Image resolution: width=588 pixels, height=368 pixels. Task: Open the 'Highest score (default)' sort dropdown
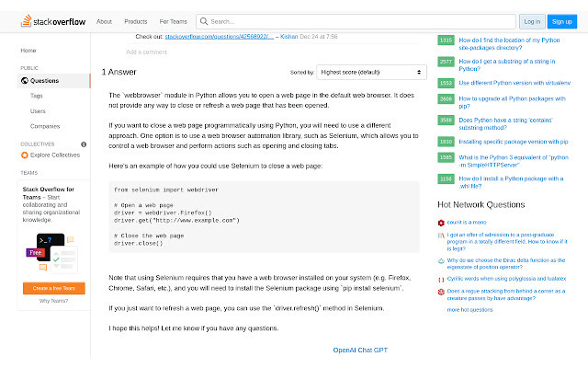[371, 72]
